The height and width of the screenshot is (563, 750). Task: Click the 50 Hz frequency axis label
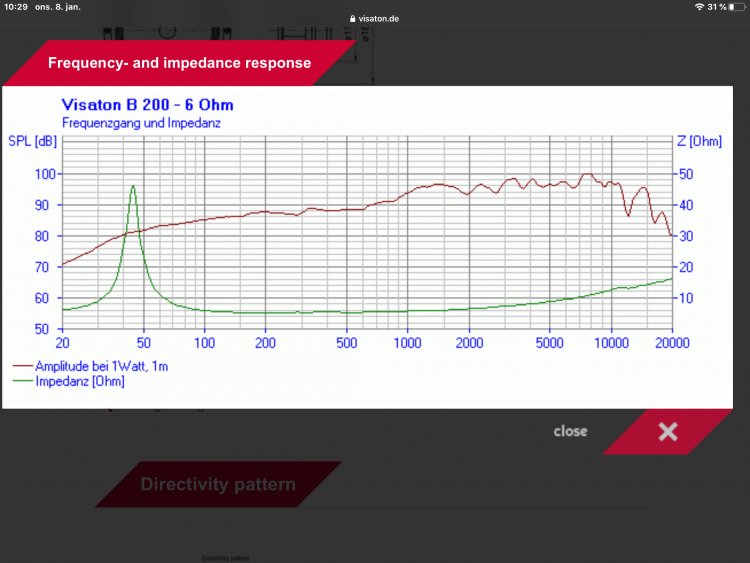[143, 343]
